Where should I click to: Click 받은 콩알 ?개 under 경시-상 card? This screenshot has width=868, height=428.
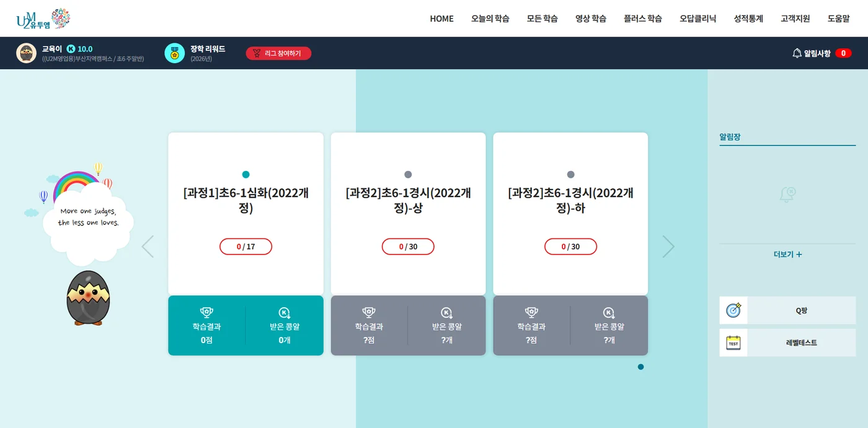coord(447,326)
